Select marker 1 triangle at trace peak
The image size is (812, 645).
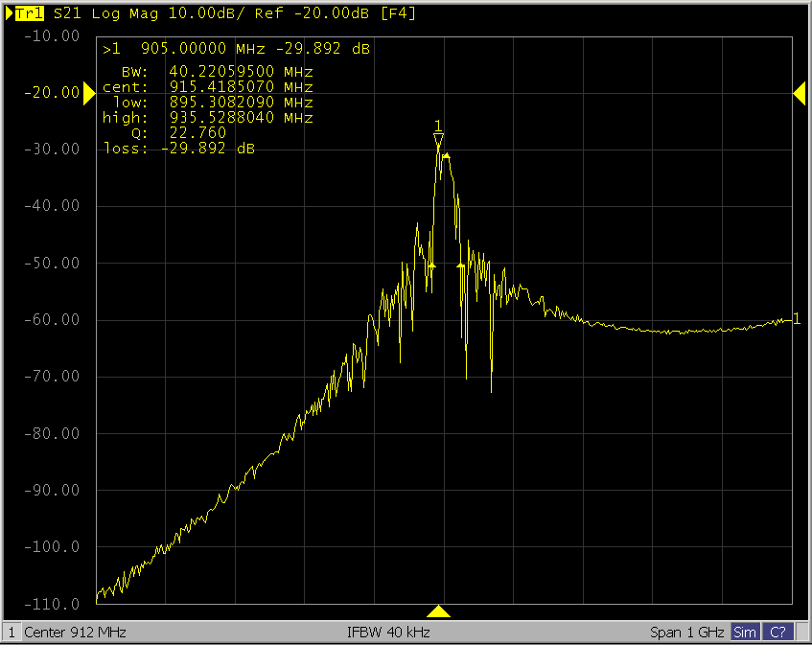[x=438, y=141]
